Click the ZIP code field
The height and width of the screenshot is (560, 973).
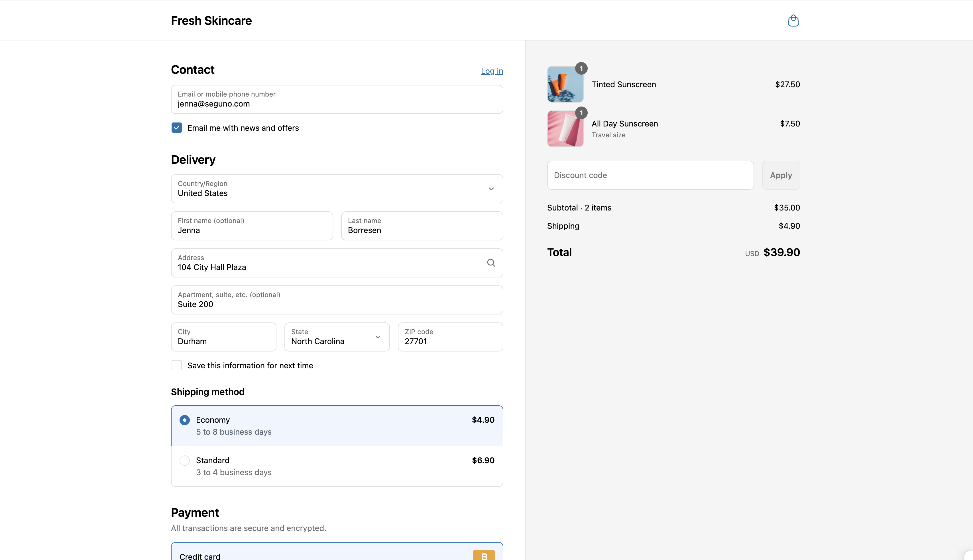tap(450, 337)
